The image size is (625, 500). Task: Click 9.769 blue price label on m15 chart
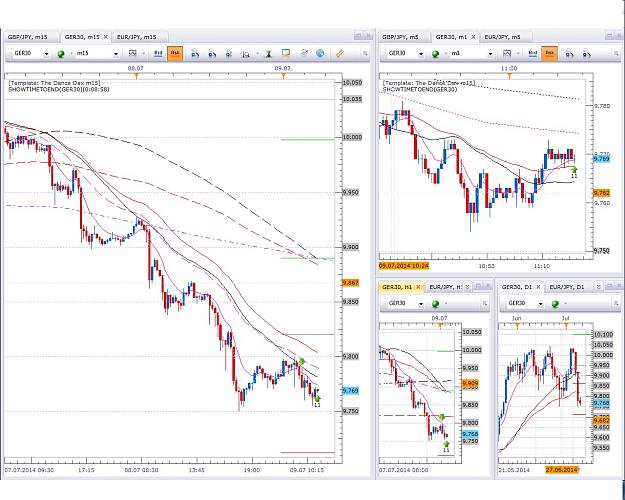(350, 391)
